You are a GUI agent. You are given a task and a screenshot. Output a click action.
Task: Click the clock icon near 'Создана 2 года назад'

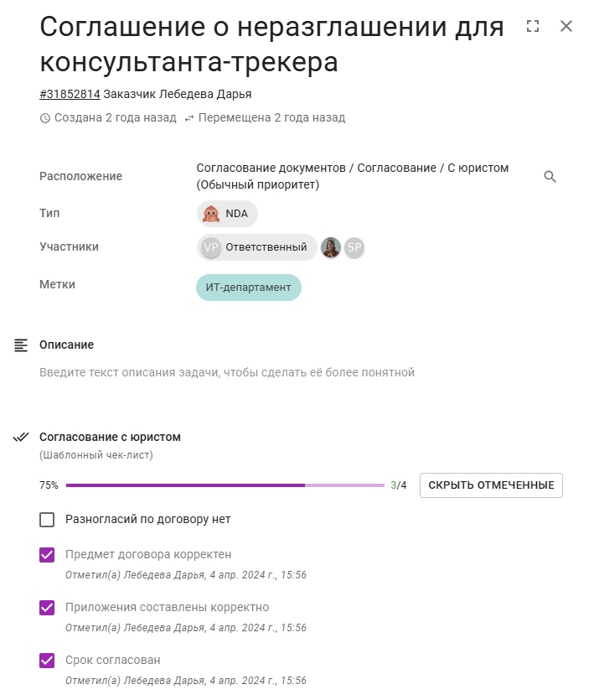tap(44, 117)
